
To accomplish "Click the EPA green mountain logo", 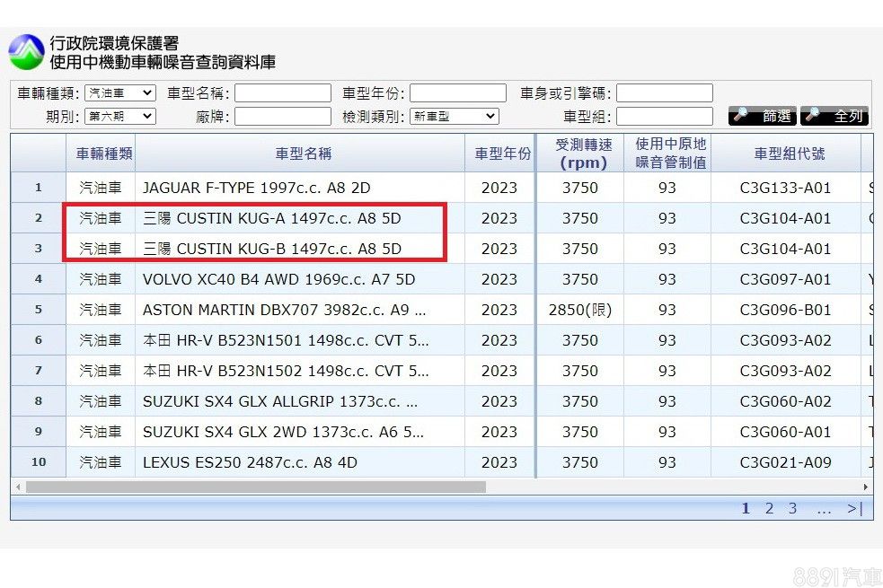I will click(x=26, y=52).
